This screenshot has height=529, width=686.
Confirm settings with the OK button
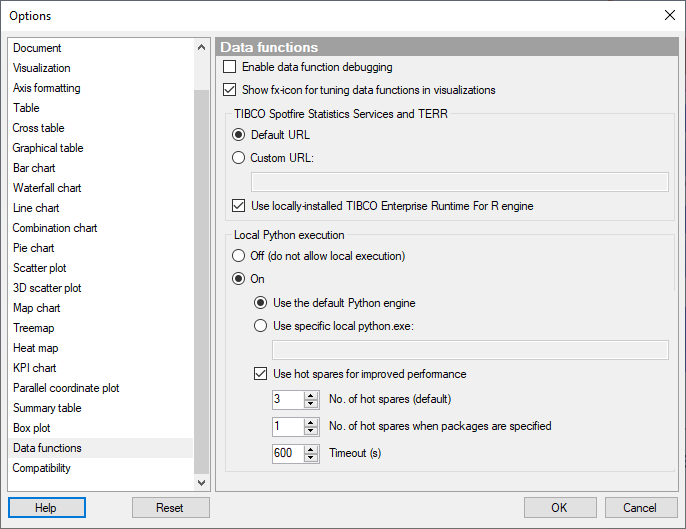tap(560, 508)
